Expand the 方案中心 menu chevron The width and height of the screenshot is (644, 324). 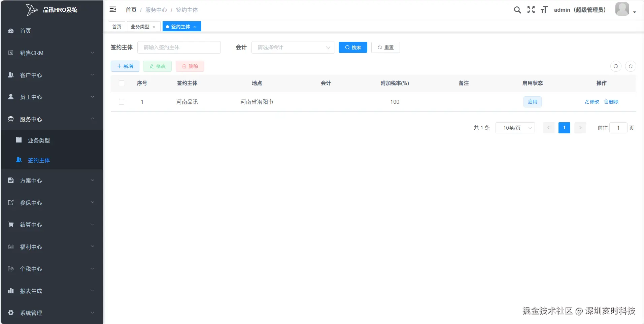93,180
